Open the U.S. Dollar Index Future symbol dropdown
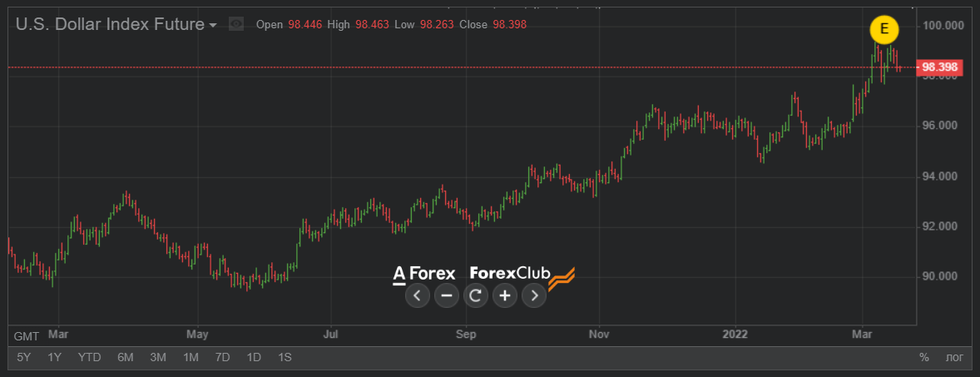The width and height of the screenshot is (980, 377). (116, 24)
